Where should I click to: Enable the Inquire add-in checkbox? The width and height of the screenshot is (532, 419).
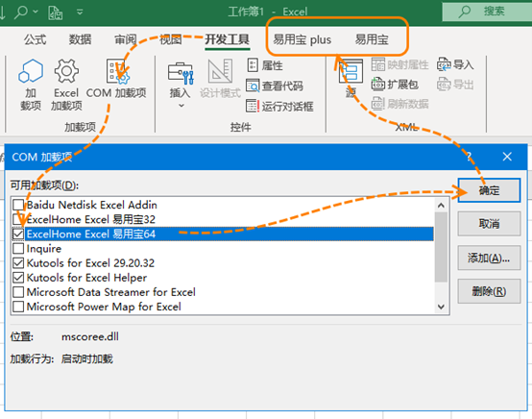tap(18, 248)
